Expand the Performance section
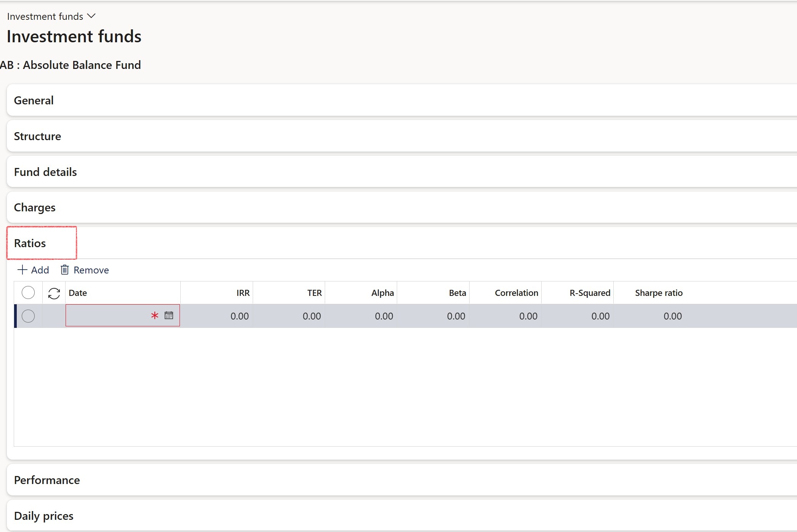The image size is (797, 532). tap(402, 480)
